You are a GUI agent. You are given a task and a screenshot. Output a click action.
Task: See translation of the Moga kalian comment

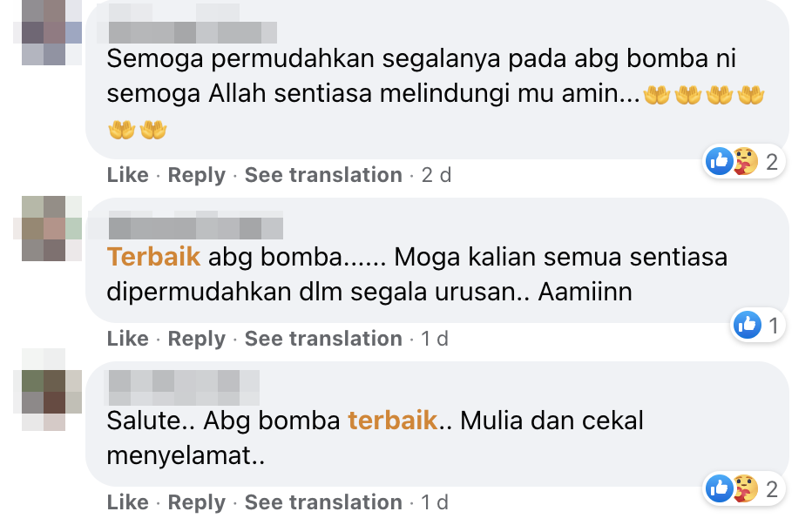(x=323, y=339)
